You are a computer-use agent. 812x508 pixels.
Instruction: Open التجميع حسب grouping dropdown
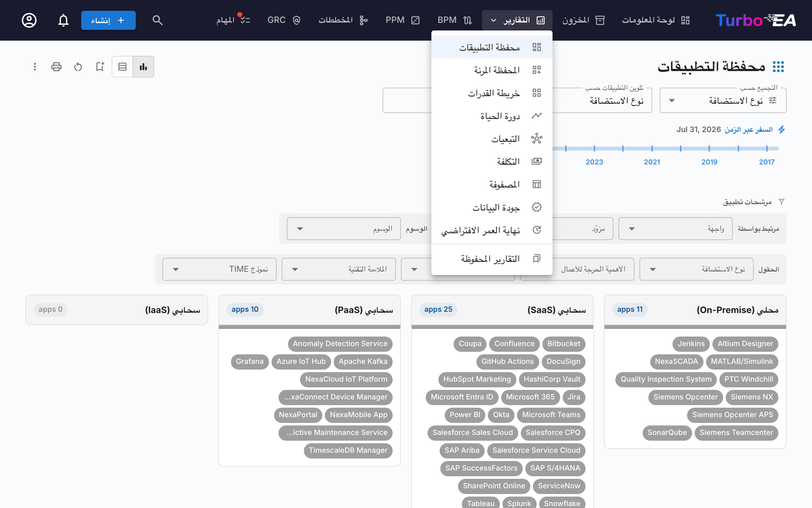[x=723, y=100]
